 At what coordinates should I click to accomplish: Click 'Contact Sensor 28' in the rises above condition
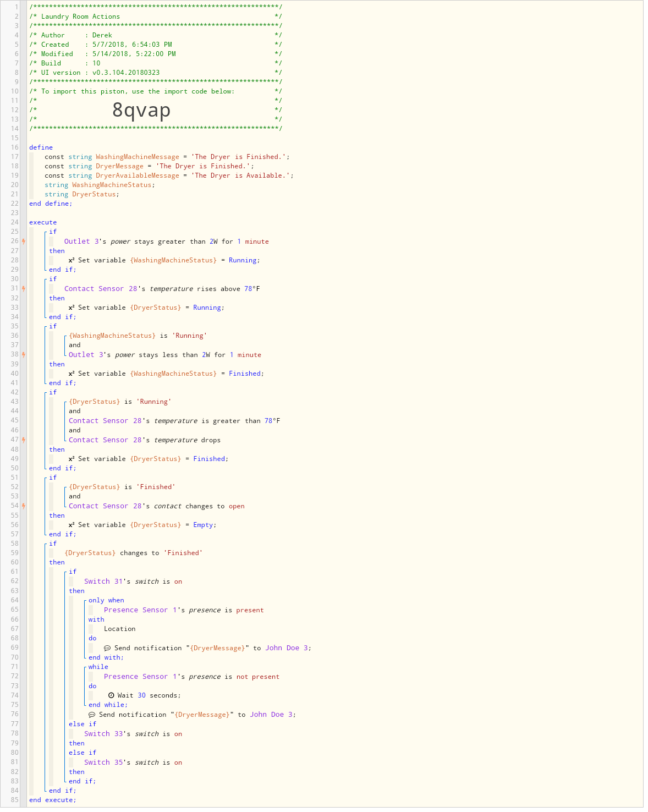pos(101,289)
